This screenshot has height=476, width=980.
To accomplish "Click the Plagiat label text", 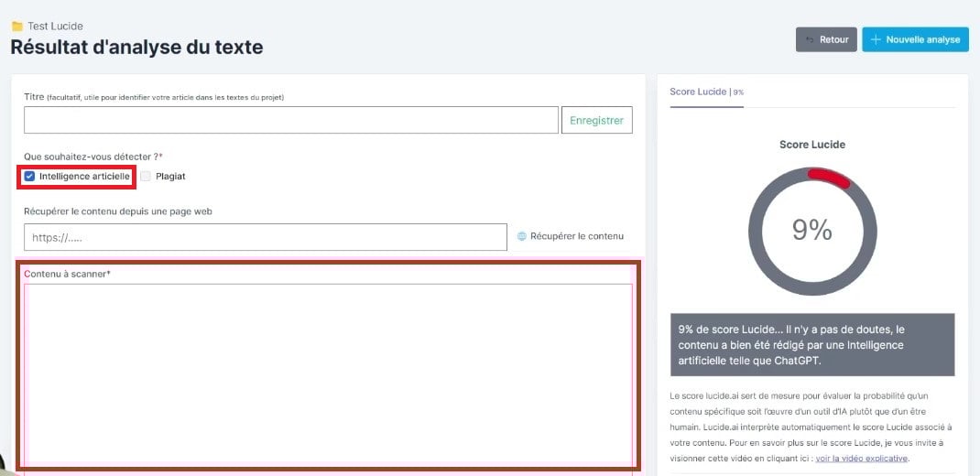I will pyautogui.click(x=170, y=176).
